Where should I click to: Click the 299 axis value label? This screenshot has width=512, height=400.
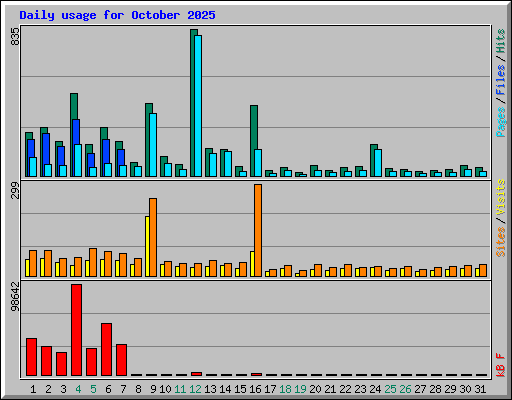pyautogui.click(x=15, y=190)
